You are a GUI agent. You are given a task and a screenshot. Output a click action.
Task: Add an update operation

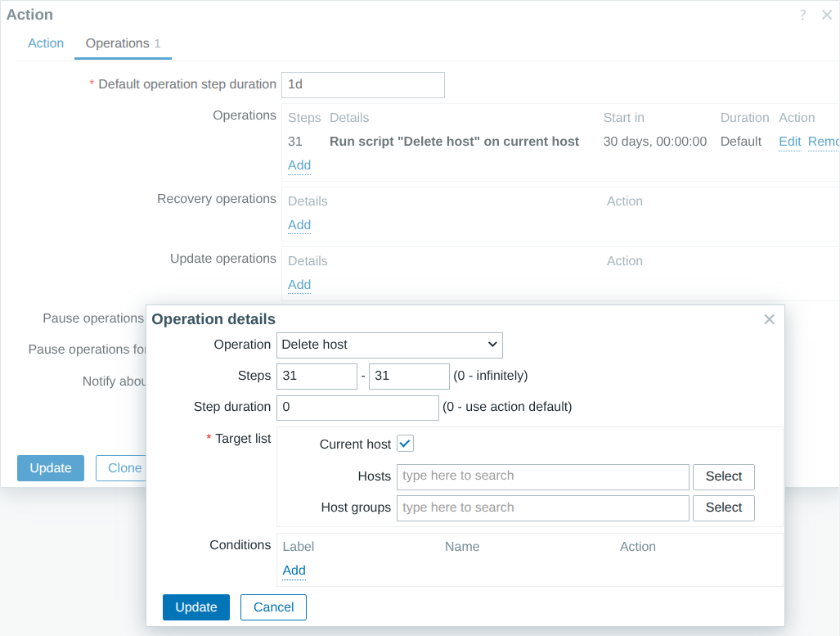tap(299, 284)
